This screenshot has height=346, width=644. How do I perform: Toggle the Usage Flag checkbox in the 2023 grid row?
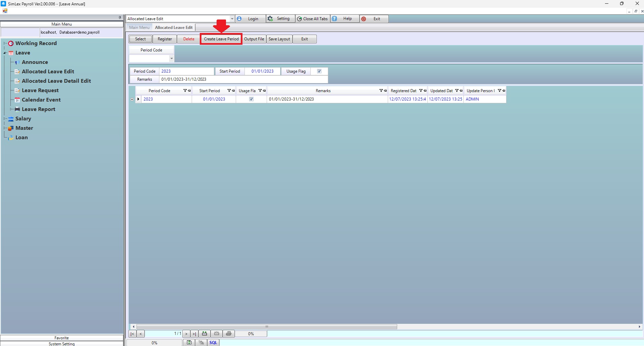(251, 99)
